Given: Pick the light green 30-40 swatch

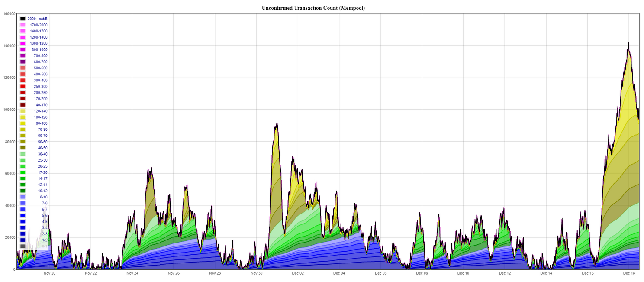Looking at the screenshot, I should click(23, 154).
